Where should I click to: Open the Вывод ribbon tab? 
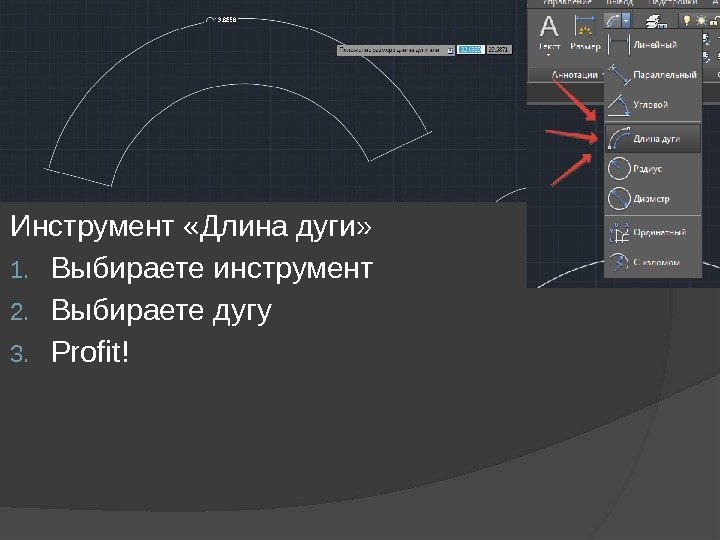click(619, 2)
